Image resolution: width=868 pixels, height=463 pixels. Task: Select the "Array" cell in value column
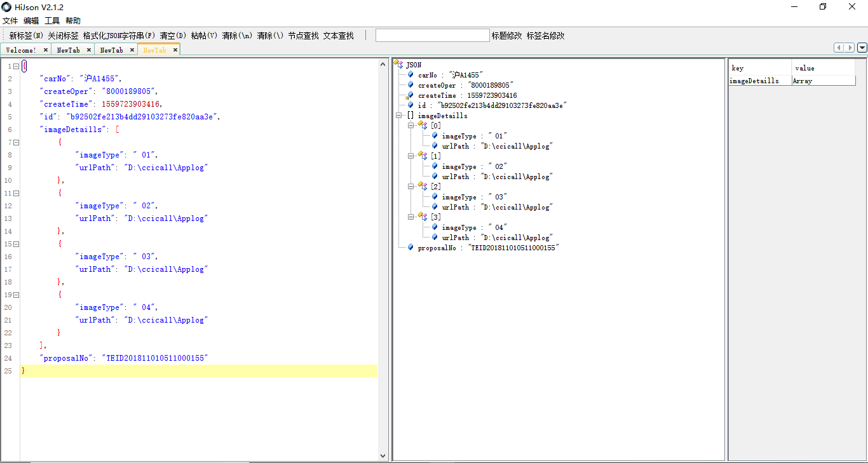pyautogui.click(x=824, y=81)
